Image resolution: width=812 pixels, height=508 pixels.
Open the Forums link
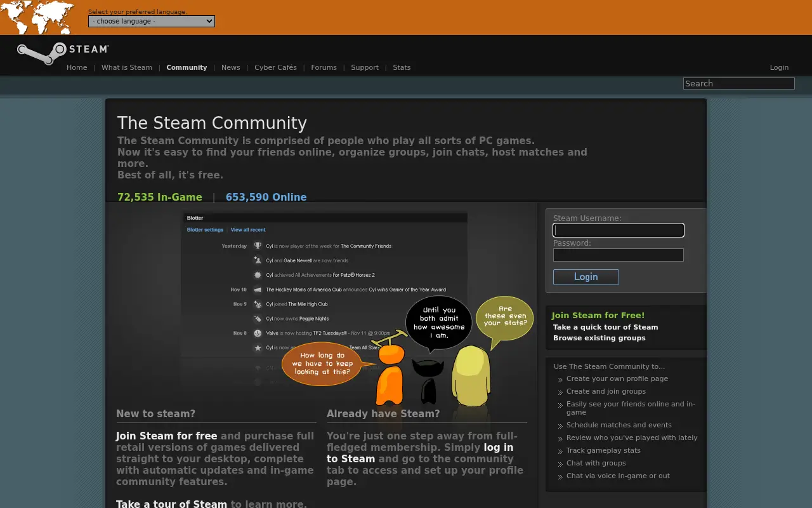pyautogui.click(x=324, y=67)
